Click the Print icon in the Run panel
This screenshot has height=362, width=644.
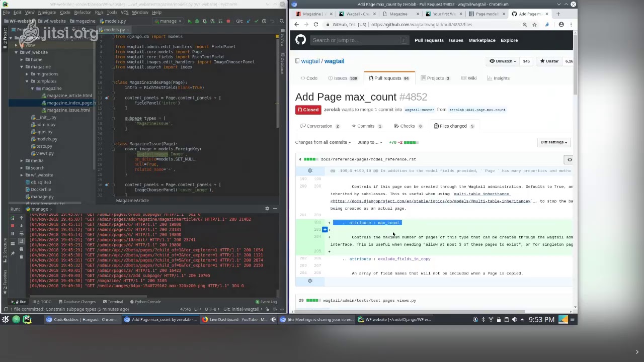(21, 249)
